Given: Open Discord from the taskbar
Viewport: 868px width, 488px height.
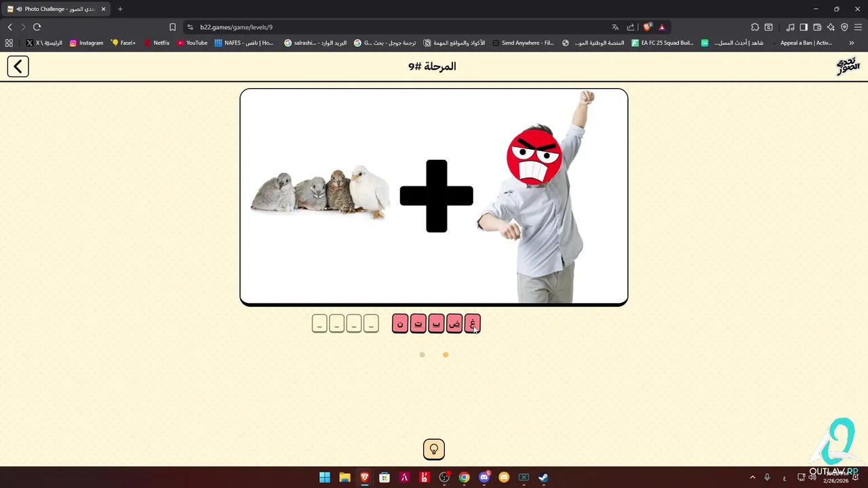Looking at the screenshot, I should [x=484, y=477].
